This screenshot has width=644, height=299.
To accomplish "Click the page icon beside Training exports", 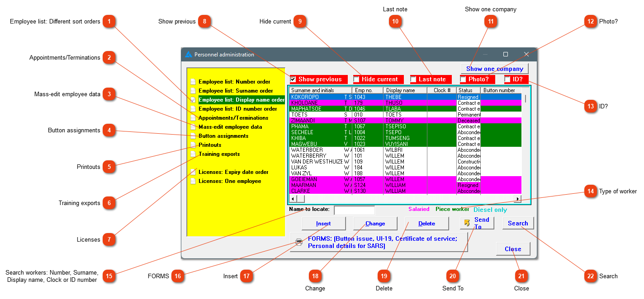I will 193,154.
